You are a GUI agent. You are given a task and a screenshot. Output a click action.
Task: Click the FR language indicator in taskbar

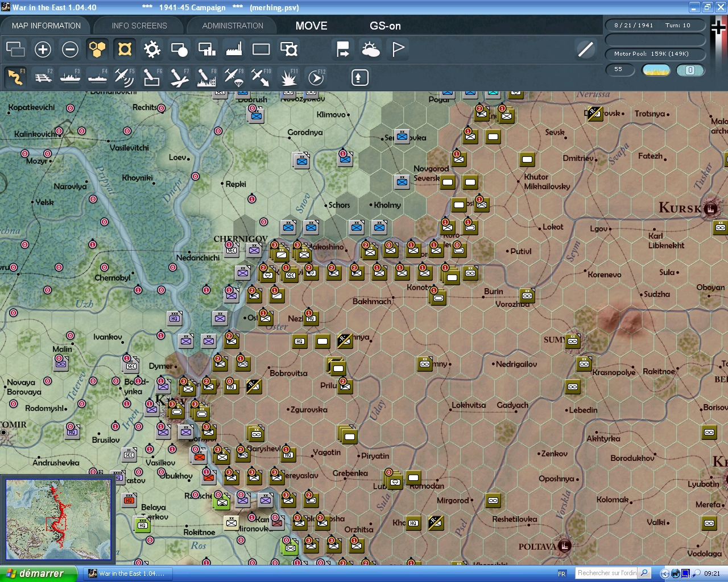coord(562,573)
